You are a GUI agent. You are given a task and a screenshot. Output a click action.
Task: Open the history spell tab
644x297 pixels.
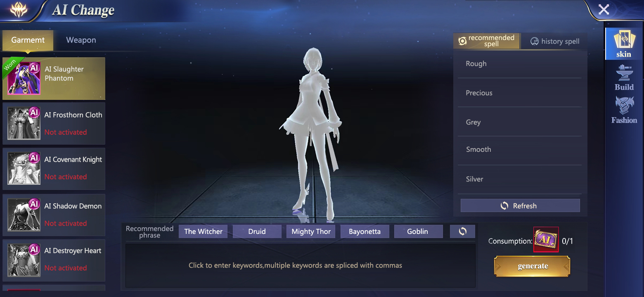[554, 41]
